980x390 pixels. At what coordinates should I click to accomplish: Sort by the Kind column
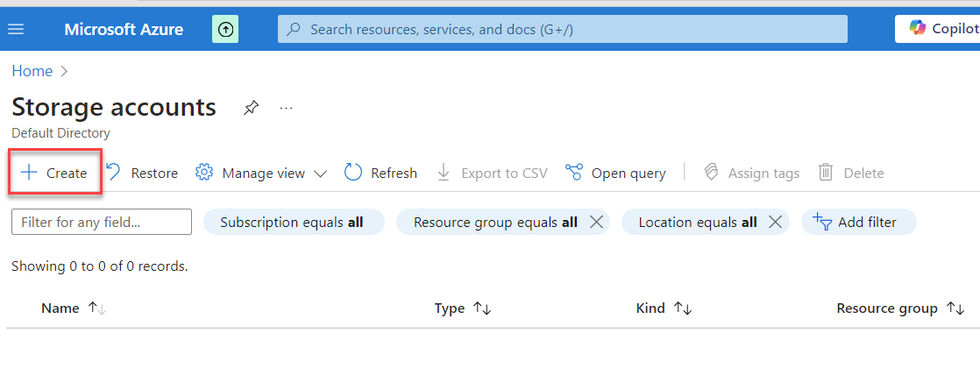(664, 308)
